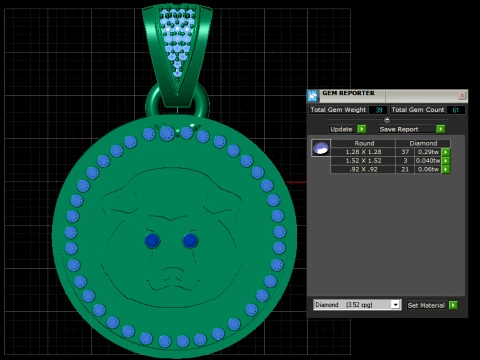The image size is (480, 360).
Task: Click green arrow for 1.28 X 1.28 row
Action: 446,152
